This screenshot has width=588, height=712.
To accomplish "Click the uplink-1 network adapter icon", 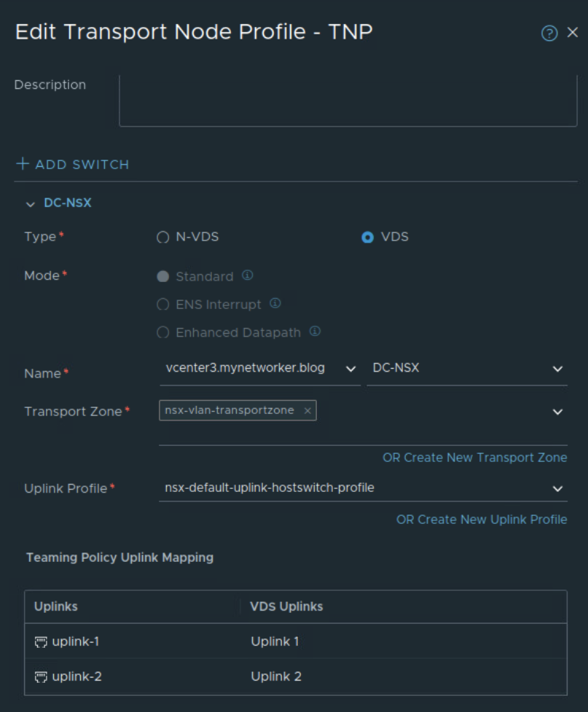I will point(39,642).
